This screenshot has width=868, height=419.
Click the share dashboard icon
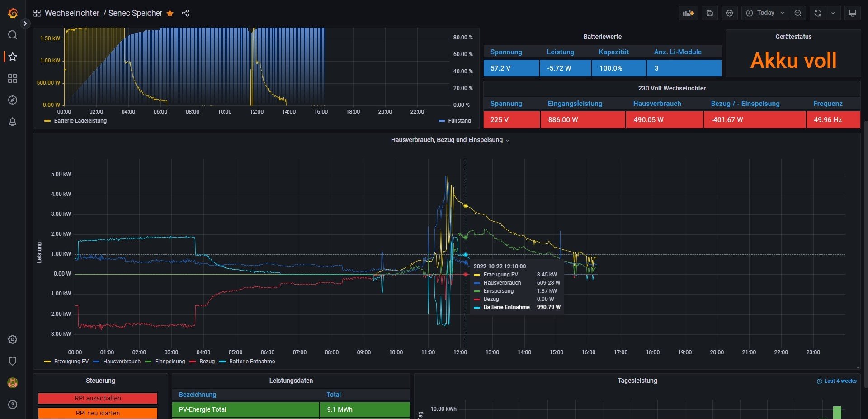(185, 13)
